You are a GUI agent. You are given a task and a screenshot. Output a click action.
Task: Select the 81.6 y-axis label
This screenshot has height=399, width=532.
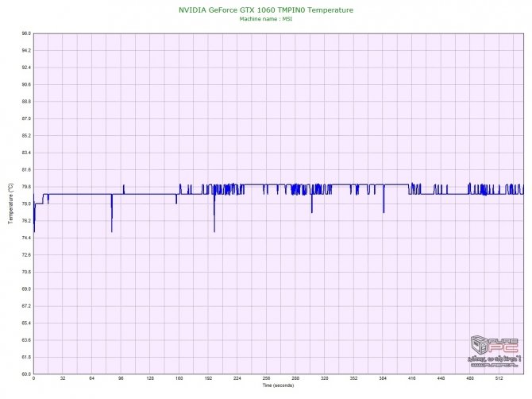(26, 170)
